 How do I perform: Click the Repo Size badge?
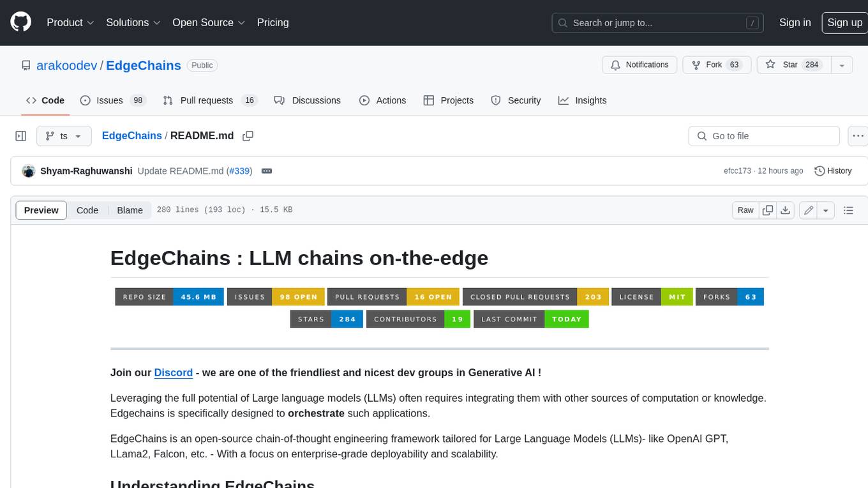169,297
